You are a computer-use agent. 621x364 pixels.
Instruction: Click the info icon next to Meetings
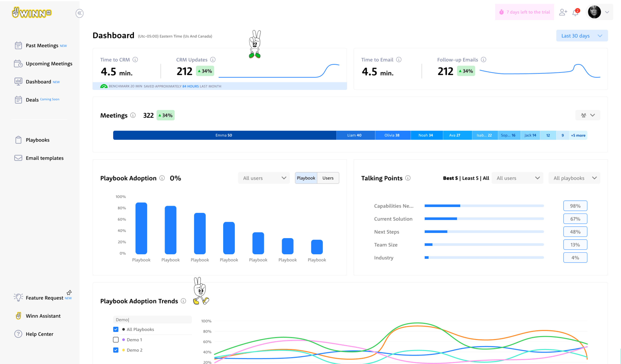133,115
